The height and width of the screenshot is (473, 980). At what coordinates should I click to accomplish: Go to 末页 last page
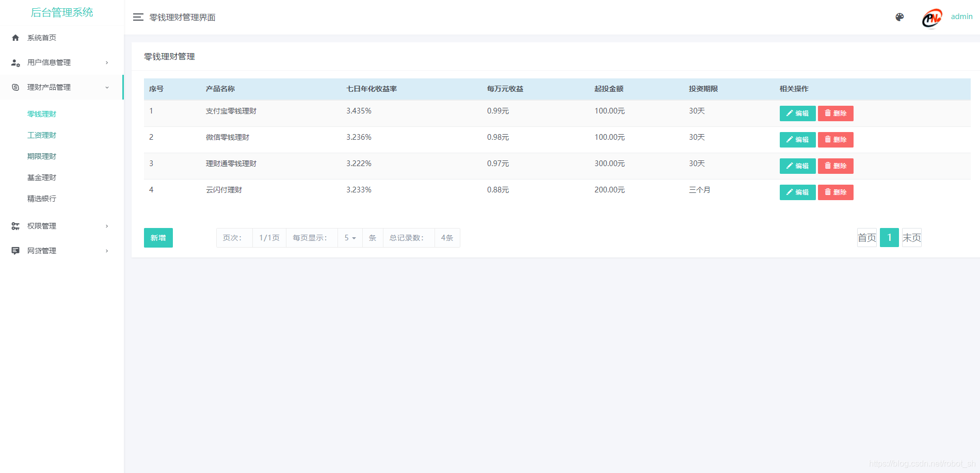coord(912,238)
